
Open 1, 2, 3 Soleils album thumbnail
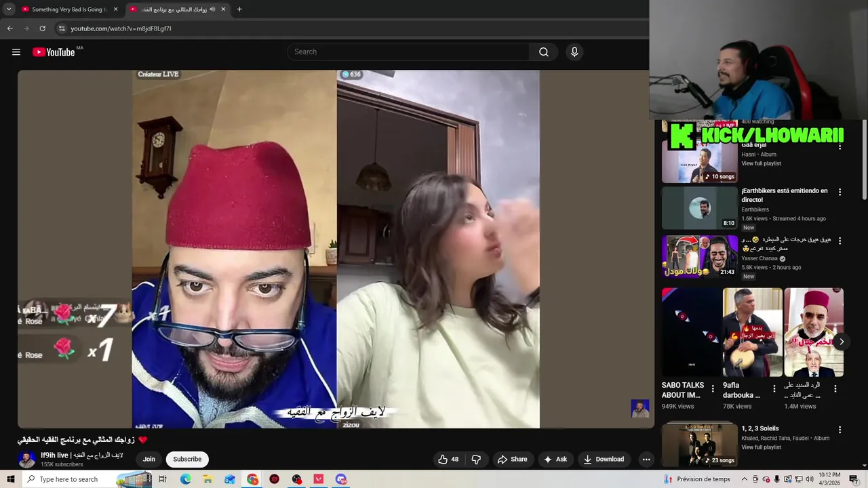699,444
